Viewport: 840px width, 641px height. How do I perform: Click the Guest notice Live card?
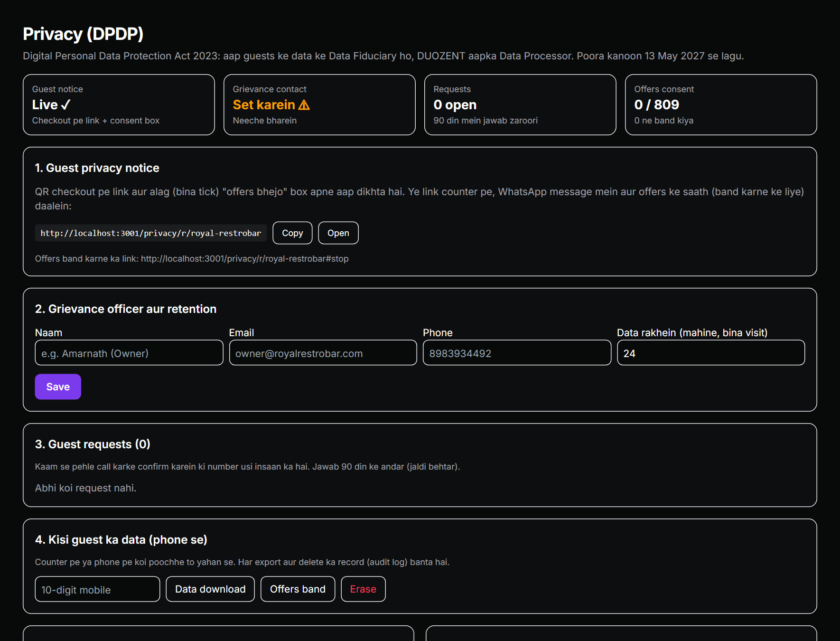tap(119, 104)
